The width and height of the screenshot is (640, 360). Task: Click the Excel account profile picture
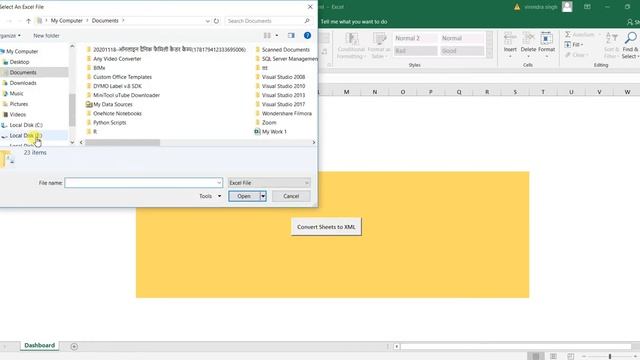tap(567, 7)
